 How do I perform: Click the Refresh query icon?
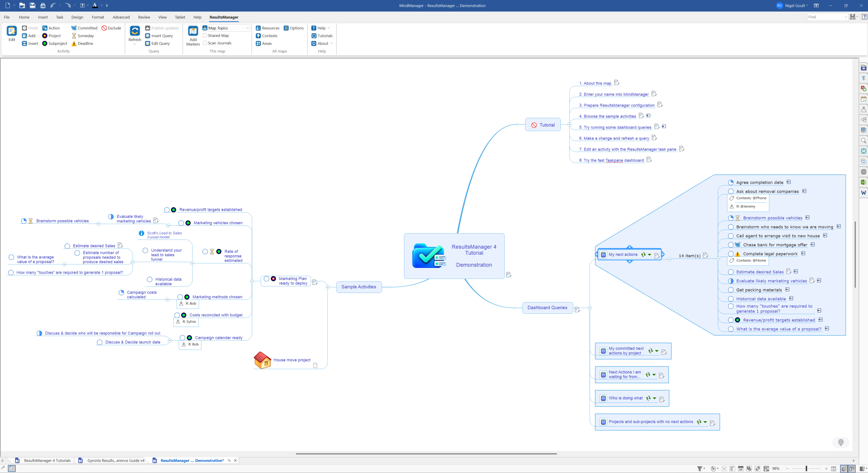(x=135, y=31)
